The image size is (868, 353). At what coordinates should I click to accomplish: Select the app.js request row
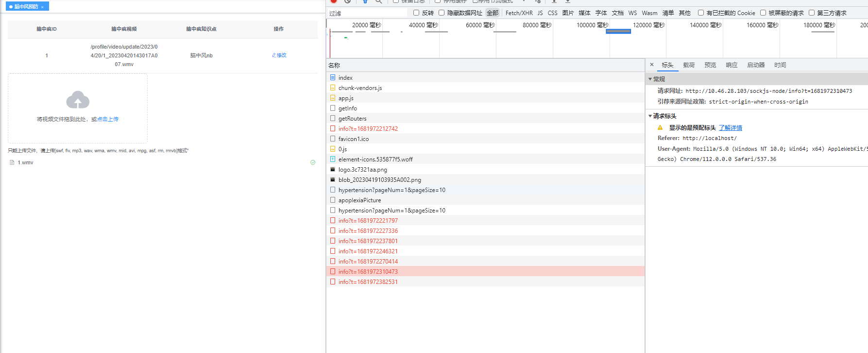[485, 98]
